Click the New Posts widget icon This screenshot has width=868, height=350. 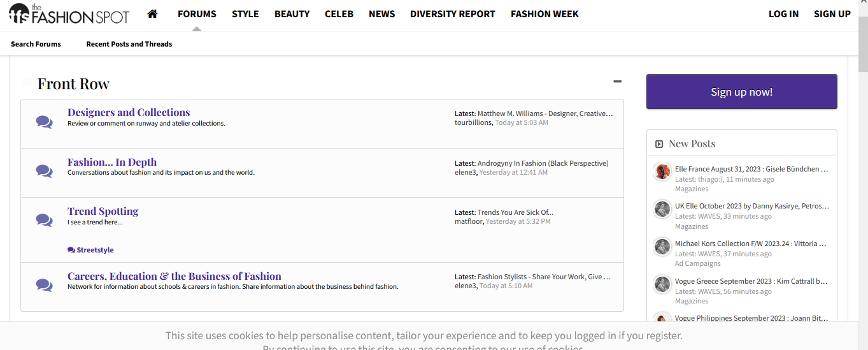tap(659, 144)
